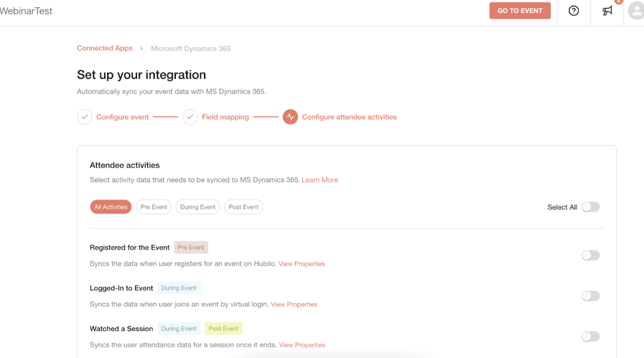Select the All Activities filter tab

(x=111, y=207)
